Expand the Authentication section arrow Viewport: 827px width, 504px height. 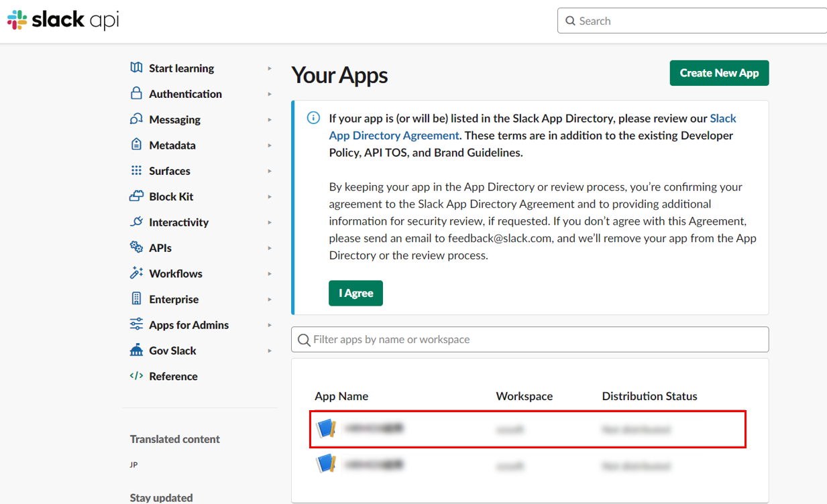(270, 94)
